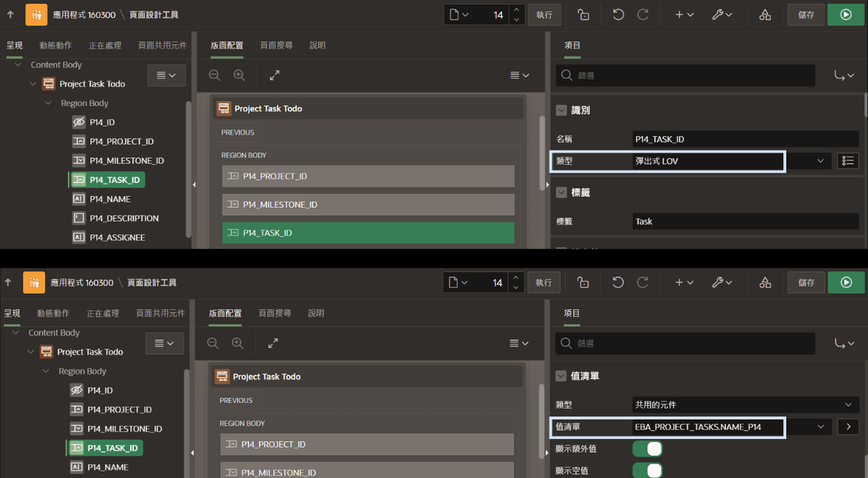Open 應用程式 160300 breadcrumb in lower window

coord(82,283)
